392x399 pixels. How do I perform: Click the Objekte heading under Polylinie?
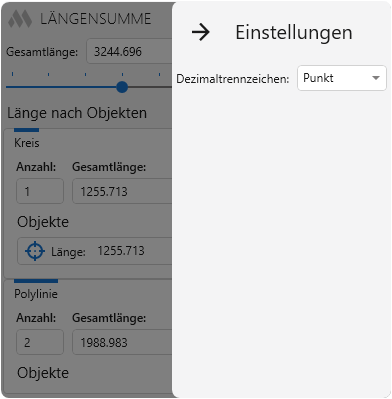tap(43, 373)
